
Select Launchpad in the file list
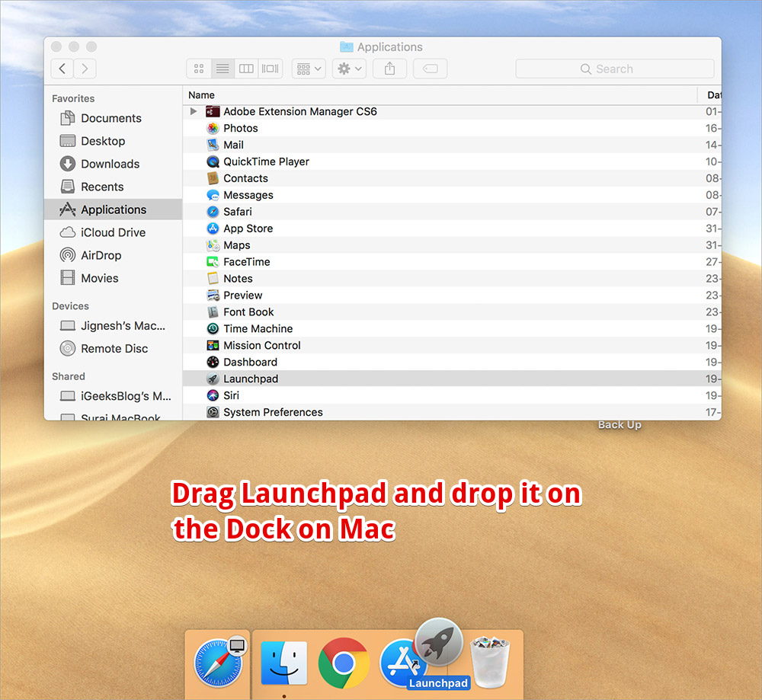[251, 379]
